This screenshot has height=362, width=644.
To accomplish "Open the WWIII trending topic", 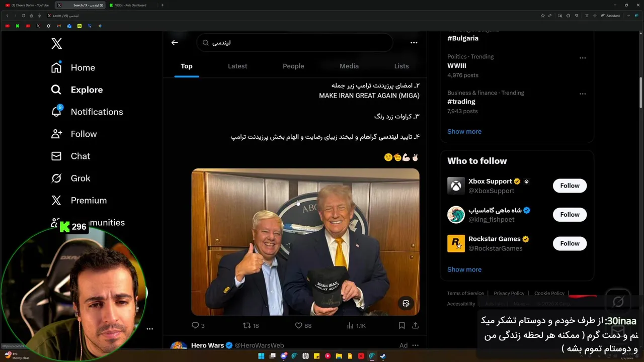I will pyautogui.click(x=457, y=66).
